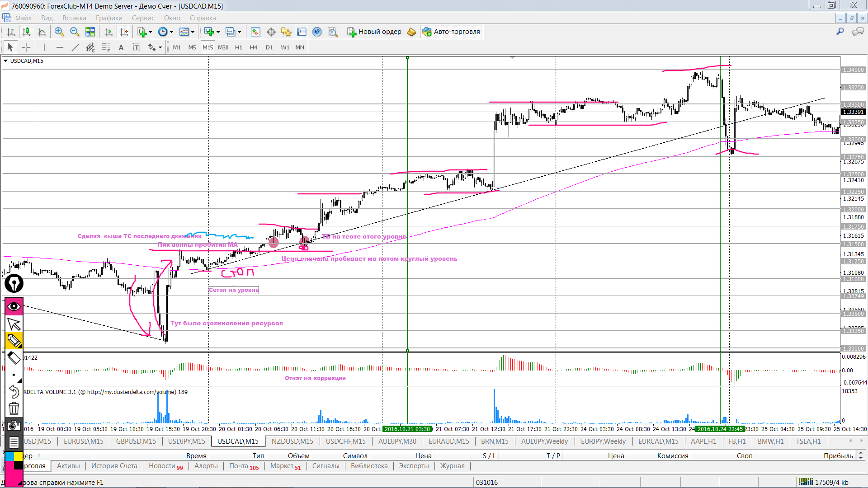Pick cyan color in Epic Pen
This screenshot has width=868, height=488.
[x=9, y=456]
